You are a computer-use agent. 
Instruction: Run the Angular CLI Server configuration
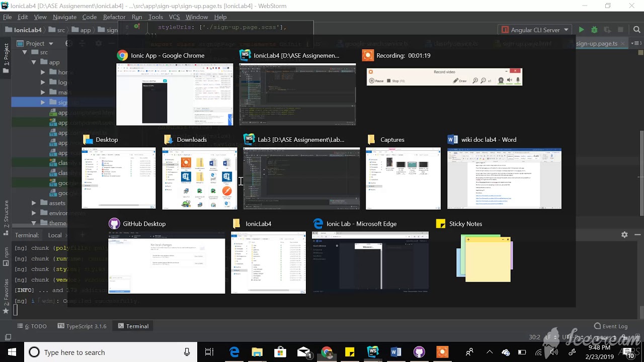click(x=581, y=30)
